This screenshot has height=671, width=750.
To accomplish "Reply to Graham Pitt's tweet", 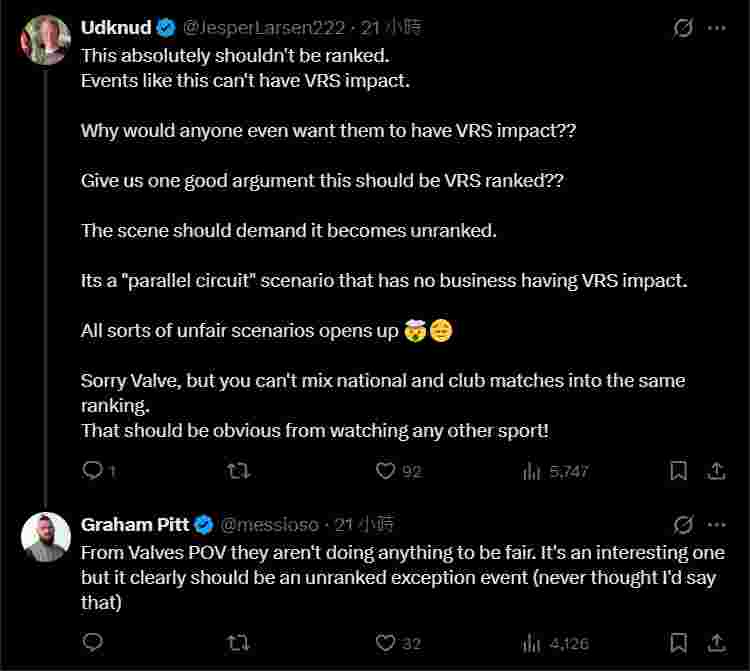I will pyautogui.click(x=93, y=642).
